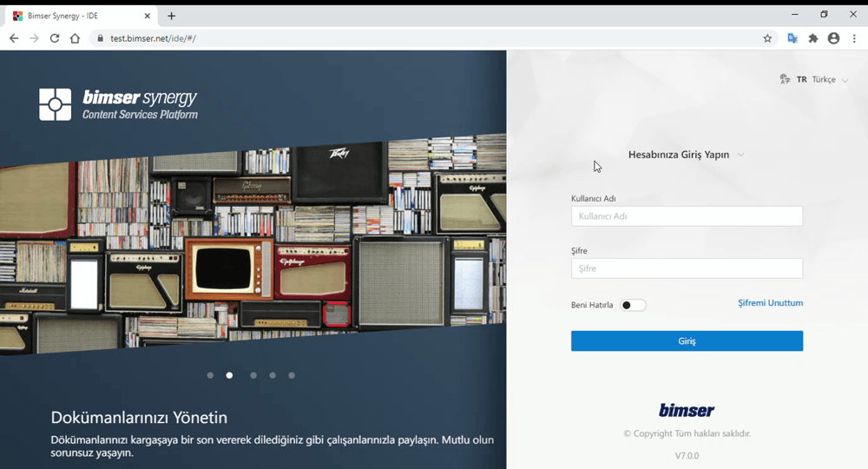Open the browser profile avatar icon
Screen dimensions: 868x469
[833, 38]
